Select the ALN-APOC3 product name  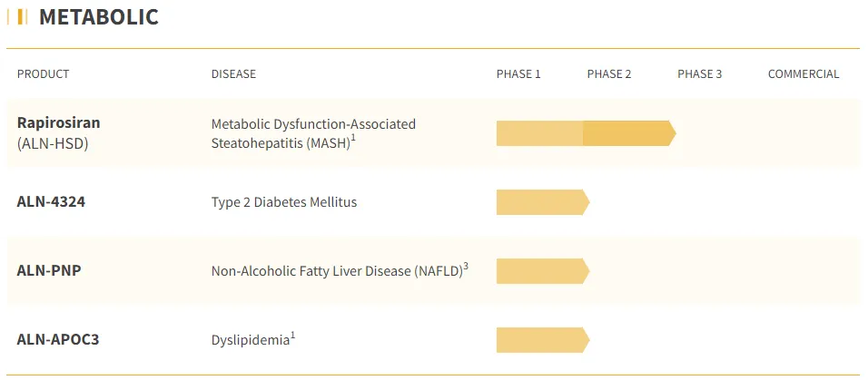pyautogui.click(x=57, y=339)
